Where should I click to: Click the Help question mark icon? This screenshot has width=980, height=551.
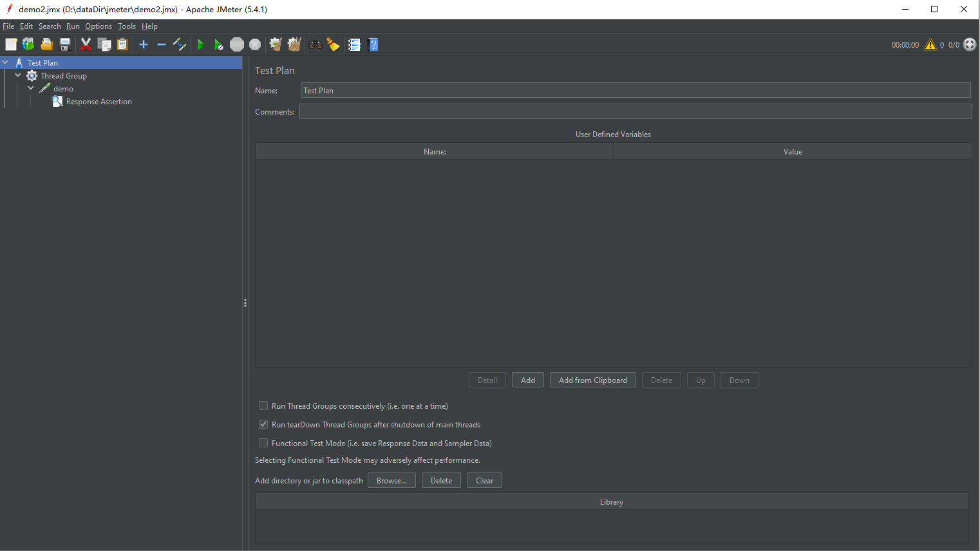point(373,44)
